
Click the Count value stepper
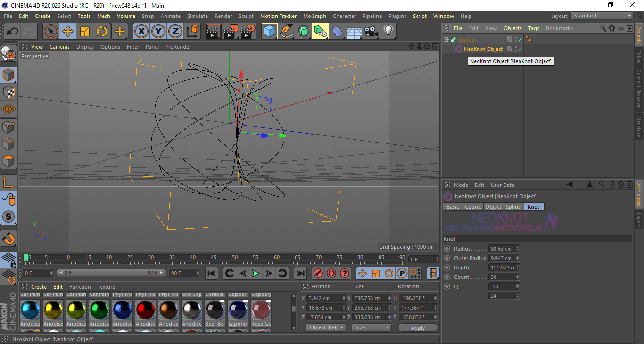[x=517, y=277]
